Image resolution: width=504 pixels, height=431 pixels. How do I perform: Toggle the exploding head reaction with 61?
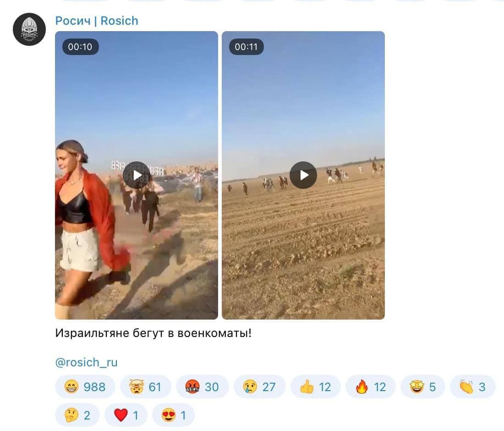point(146,387)
